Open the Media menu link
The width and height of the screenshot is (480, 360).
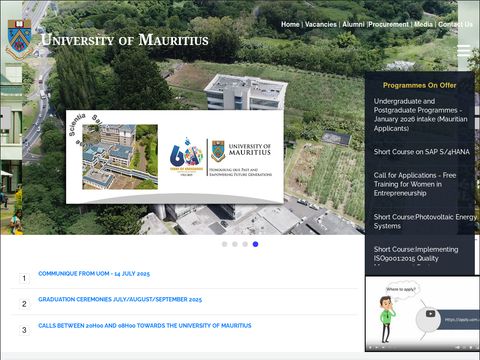tap(423, 24)
